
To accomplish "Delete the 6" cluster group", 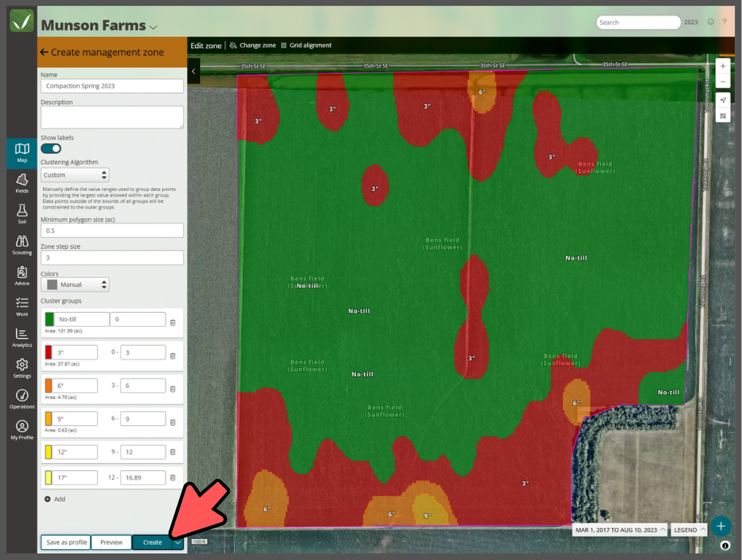I will coord(173,389).
